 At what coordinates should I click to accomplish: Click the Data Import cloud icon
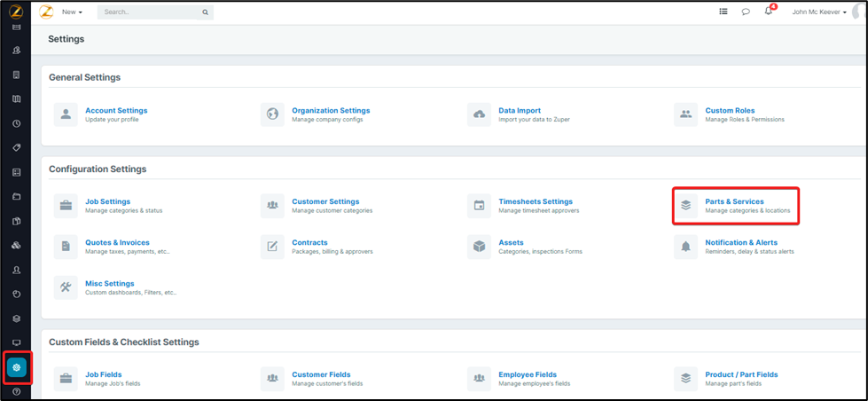(479, 114)
